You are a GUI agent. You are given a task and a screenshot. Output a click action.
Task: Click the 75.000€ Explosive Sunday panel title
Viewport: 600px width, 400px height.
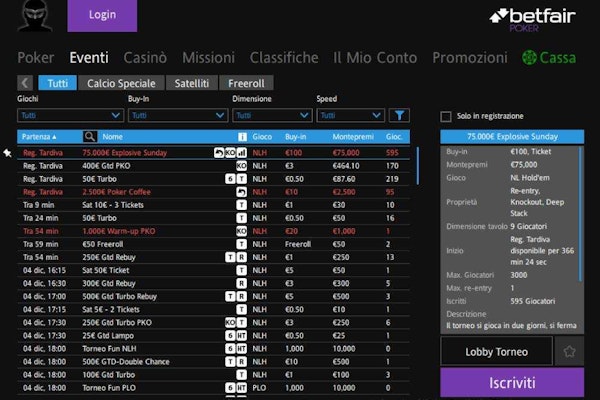(x=512, y=137)
